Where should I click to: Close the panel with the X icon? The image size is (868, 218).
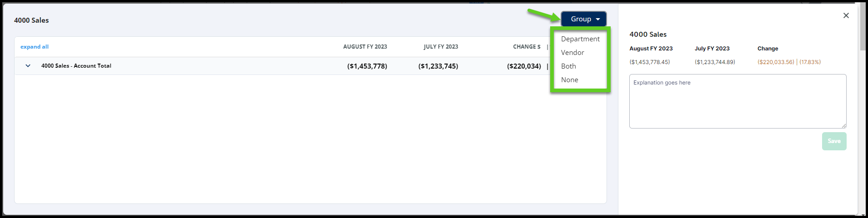(846, 15)
